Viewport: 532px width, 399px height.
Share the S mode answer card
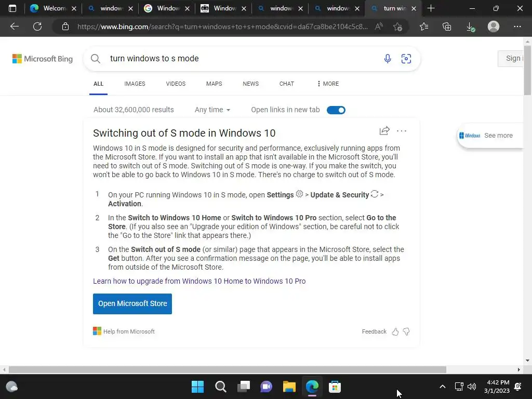[x=384, y=130]
